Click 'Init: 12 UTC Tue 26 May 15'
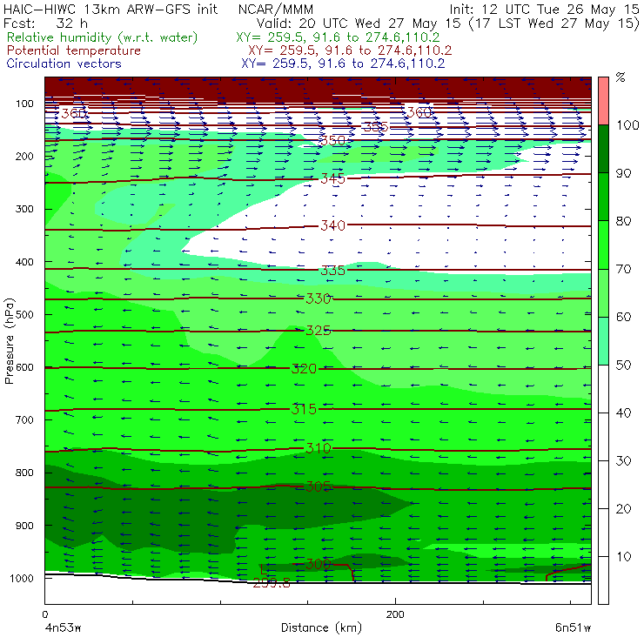Image resolution: width=644 pixels, height=644 pixels. tap(544, 9)
